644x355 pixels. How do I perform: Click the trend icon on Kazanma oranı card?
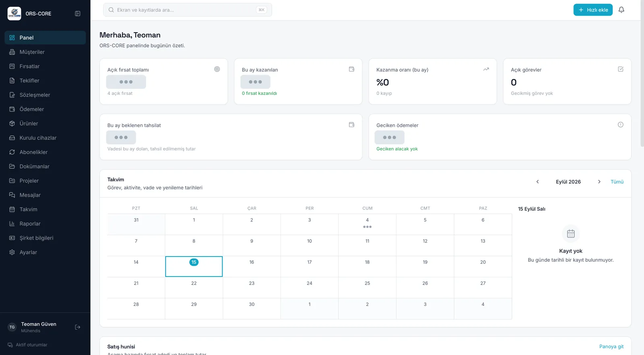click(486, 69)
